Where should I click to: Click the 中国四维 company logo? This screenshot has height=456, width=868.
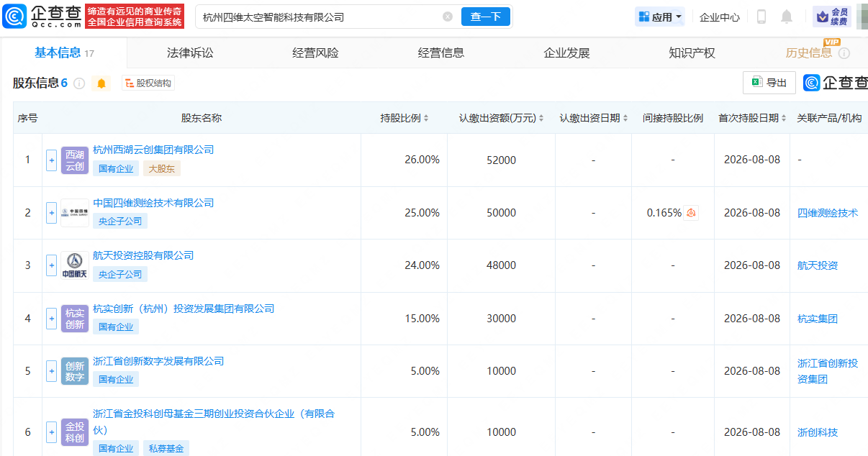75,213
